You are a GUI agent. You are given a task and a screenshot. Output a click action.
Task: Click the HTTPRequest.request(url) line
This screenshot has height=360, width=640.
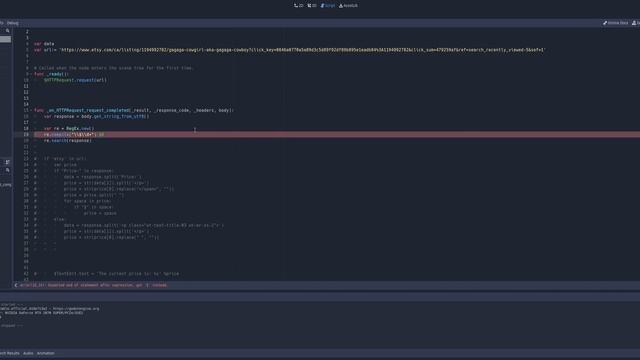pos(76,80)
